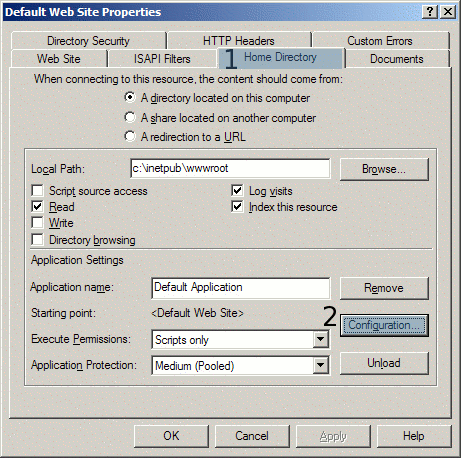The image size is (461, 458).
Task: Close the Default Web Site Properties dialog
Action: [448, 12]
